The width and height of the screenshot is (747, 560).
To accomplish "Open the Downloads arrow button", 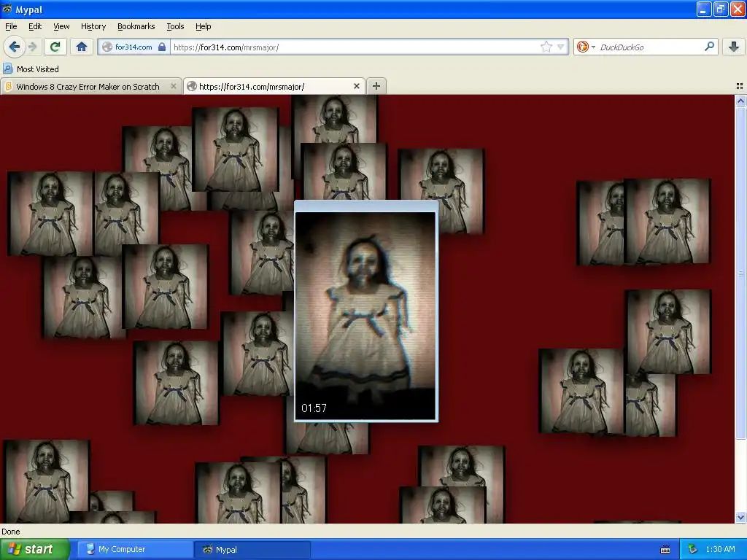I will 734,47.
